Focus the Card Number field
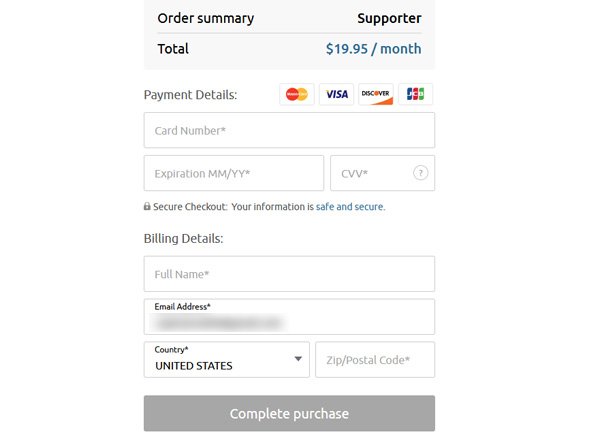600x440 pixels. click(289, 130)
